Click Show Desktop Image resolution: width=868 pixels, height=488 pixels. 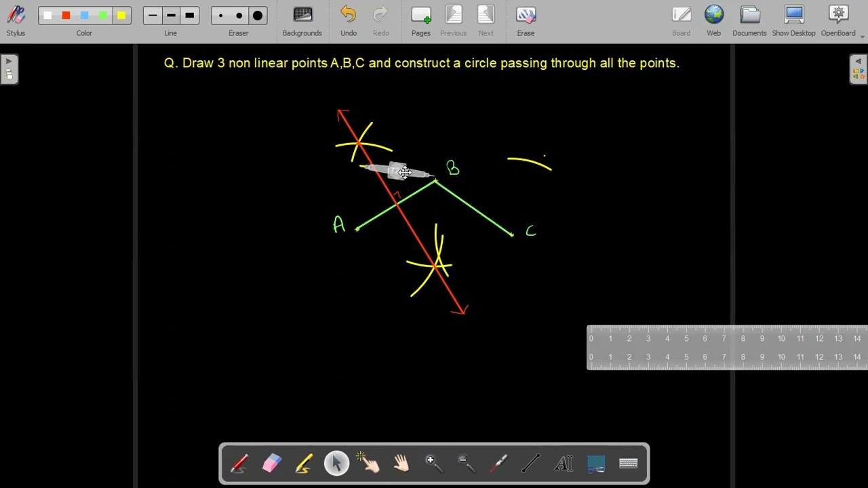coord(793,21)
